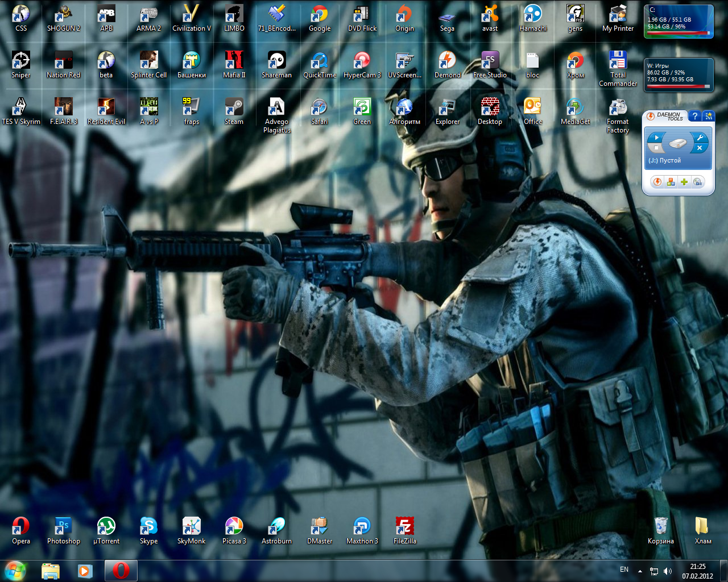The width and height of the screenshot is (728, 582).
Task: Open the Корзина recycle bin
Action: click(661, 531)
